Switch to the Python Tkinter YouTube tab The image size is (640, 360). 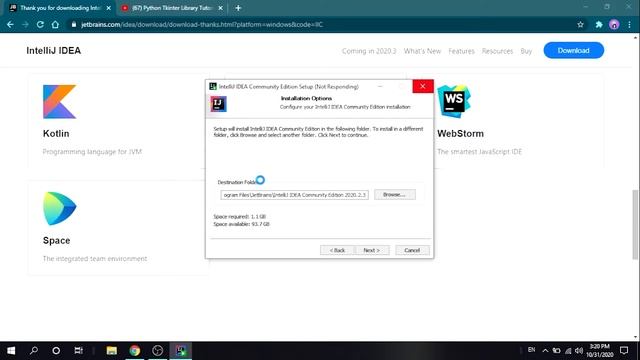coord(172,8)
